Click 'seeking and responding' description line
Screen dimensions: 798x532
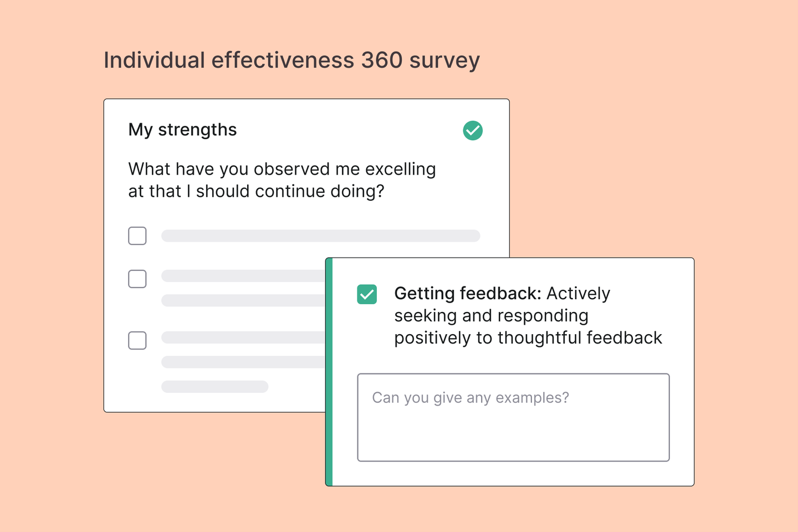[491, 316]
